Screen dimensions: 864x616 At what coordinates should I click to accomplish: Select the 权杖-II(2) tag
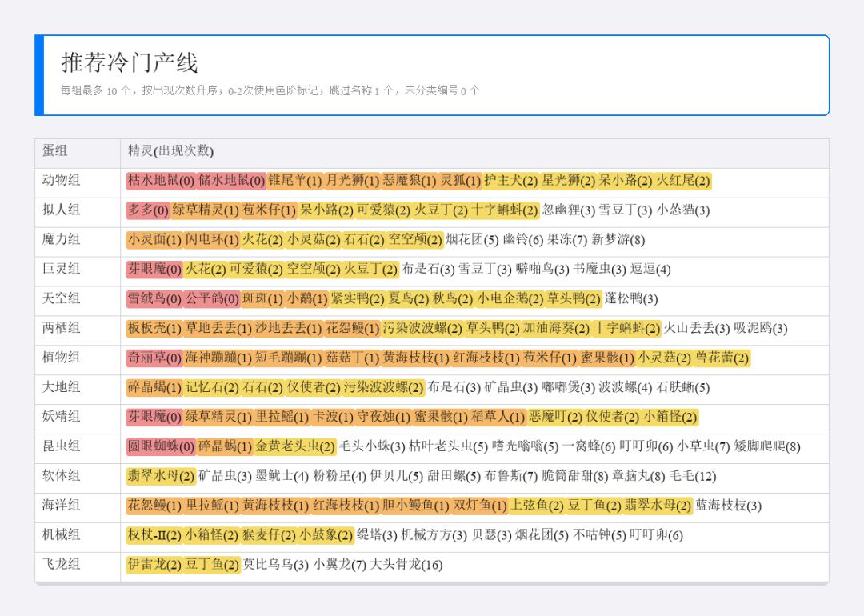tap(154, 536)
